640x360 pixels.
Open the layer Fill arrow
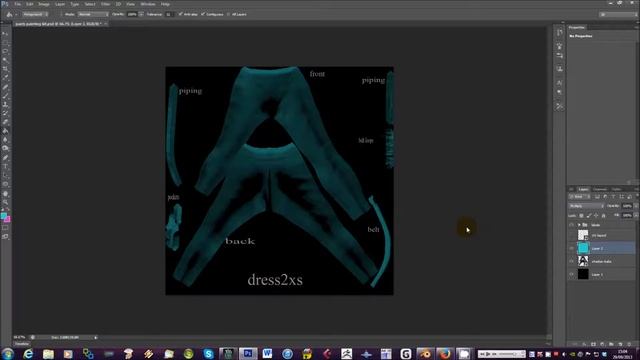pyautogui.click(x=636, y=216)
